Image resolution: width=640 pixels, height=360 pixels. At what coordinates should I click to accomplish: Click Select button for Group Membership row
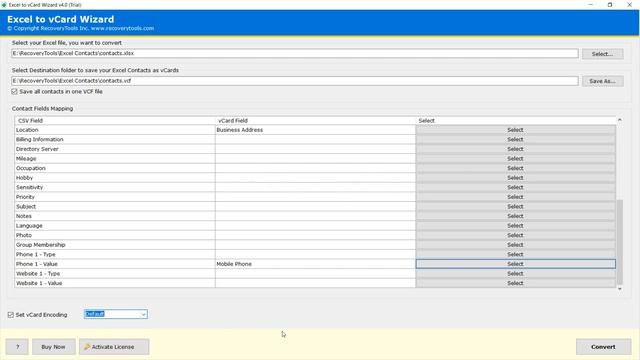tap(516, 245)
